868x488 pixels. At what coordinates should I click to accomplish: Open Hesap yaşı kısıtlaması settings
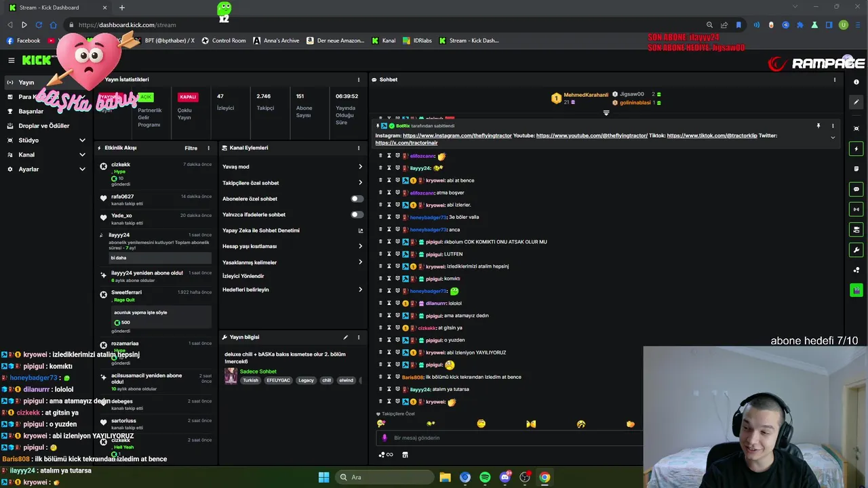tap(360, 246)
